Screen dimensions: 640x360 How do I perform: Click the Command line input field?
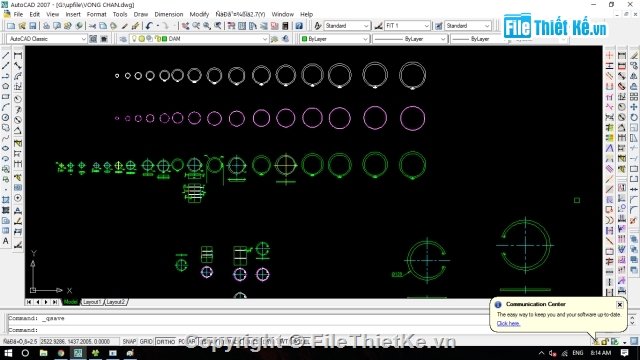click(x=245, y=330)
